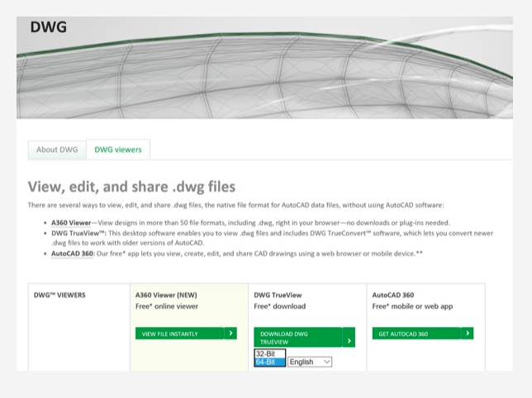The image size is (532, 398).
Task: Choose the 64-Bit option in list
Action: pos(270,362)
